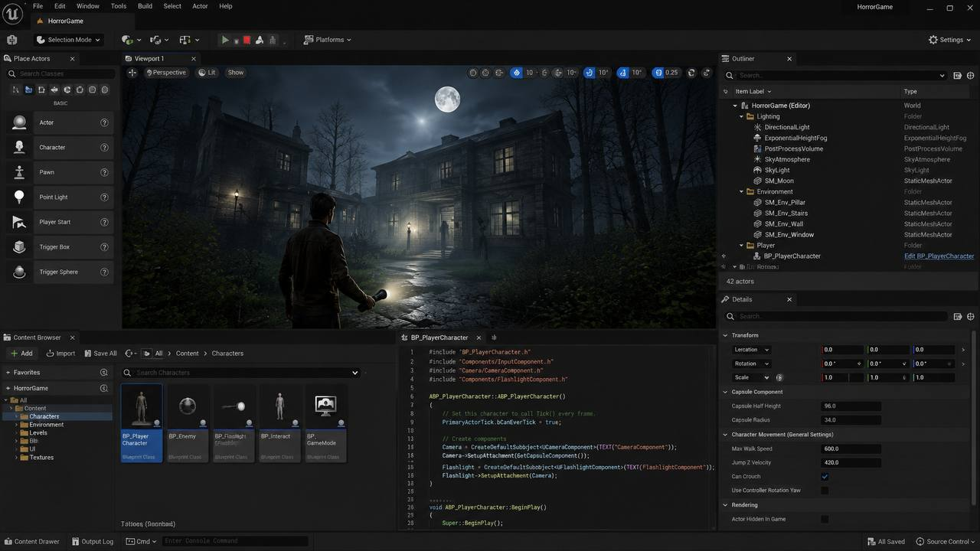The image size is (980, 551).
Task: Click the viewport transform gizmo icon
Action: pos(132,73)
